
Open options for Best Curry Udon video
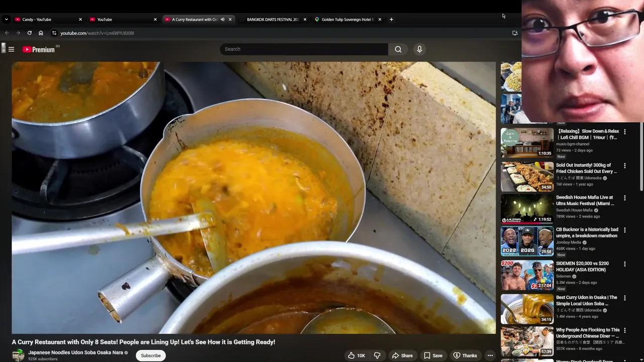625,298
